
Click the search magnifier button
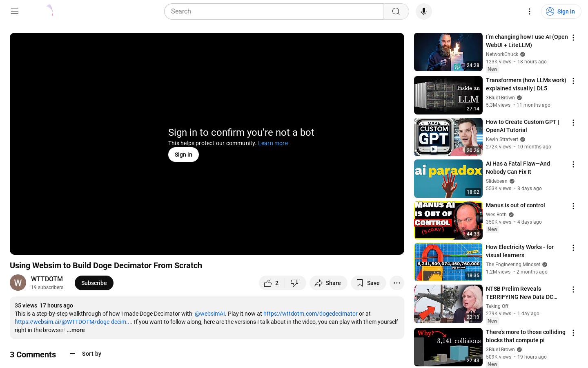point(396,11)
